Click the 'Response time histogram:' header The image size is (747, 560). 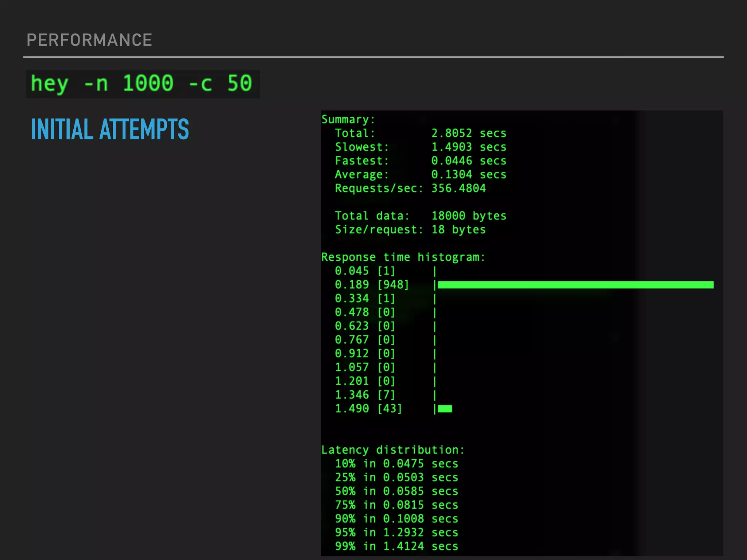(x=403, y=257)
